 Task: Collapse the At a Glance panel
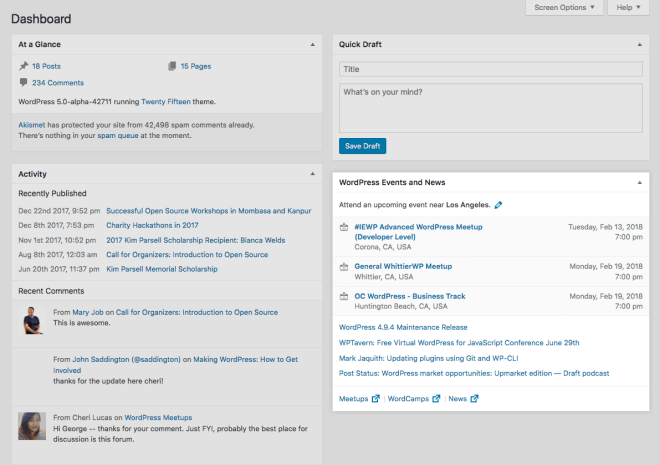click(x=312, y=45)
